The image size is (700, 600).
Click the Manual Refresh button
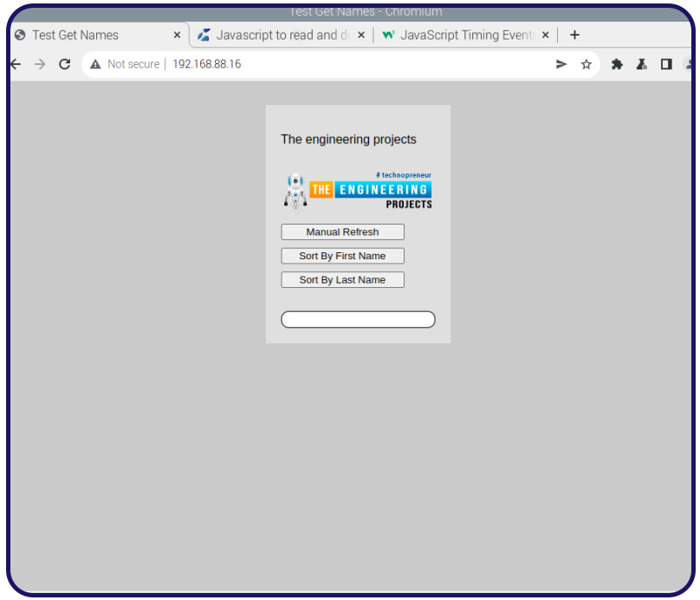point(342,232)
